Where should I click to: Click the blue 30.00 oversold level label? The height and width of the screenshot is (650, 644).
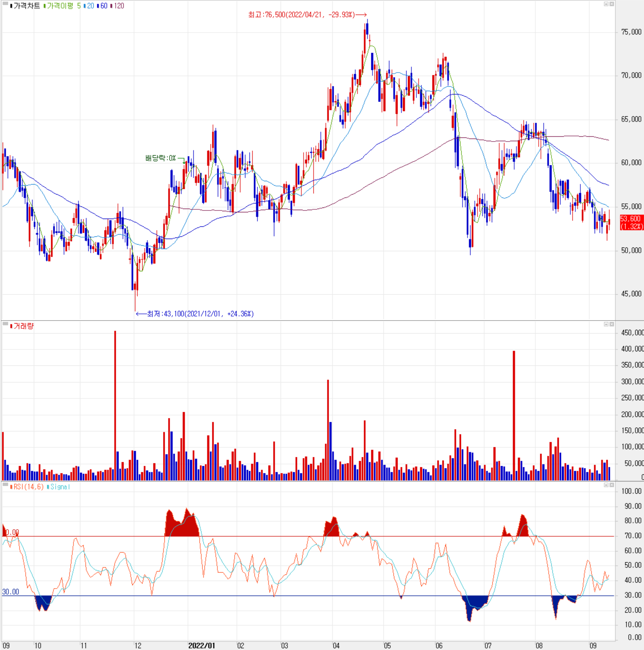10,592
